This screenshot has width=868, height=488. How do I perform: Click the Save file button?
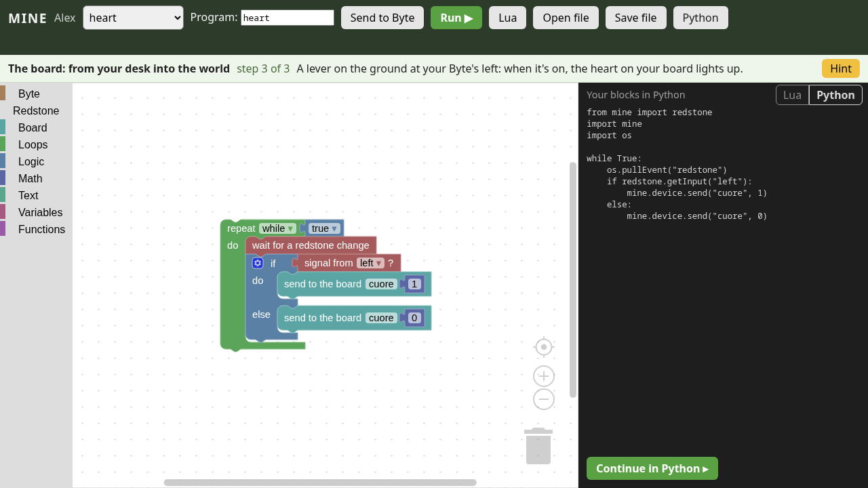[x=636, y=18]
